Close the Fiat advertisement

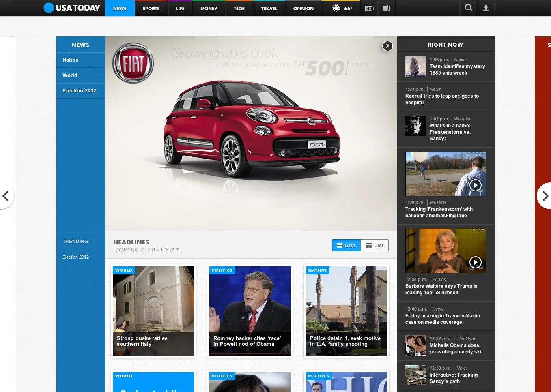click(387, 46)
